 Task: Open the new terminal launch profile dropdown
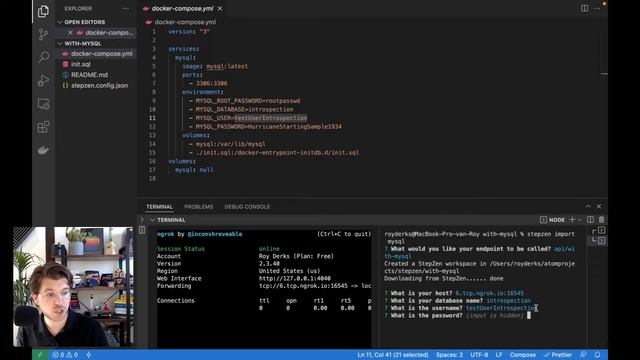click(579, 220)
